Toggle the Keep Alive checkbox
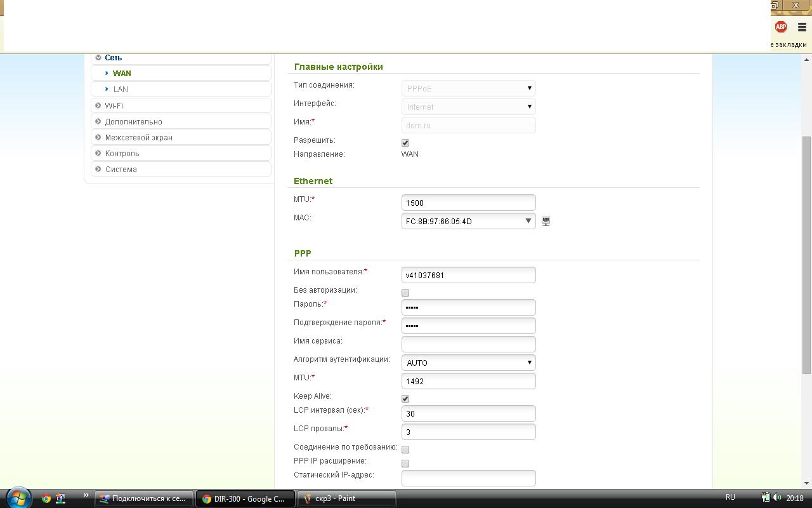The height and width of the screenshot is (508, 812). (x=405, y=399)
